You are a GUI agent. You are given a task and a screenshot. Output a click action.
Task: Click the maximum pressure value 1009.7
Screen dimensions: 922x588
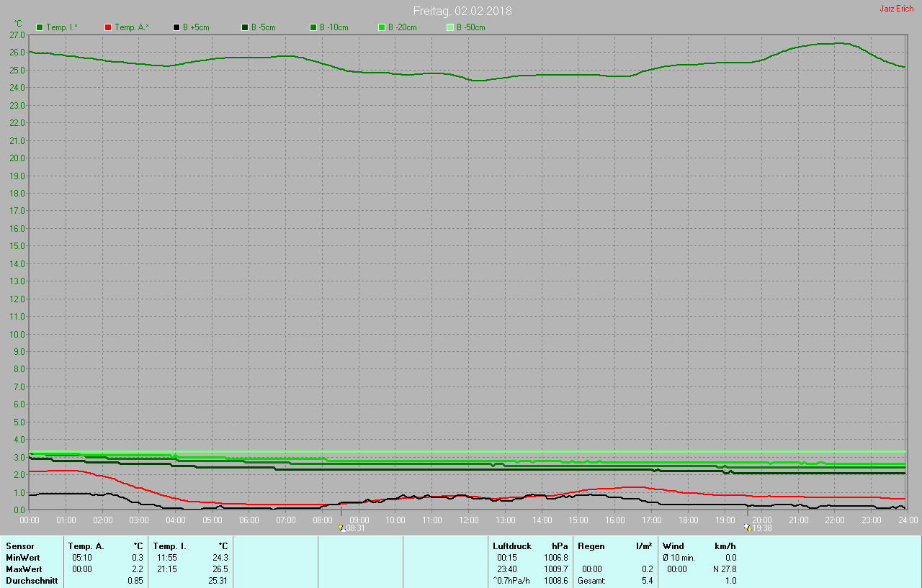[x=555, y=569]
